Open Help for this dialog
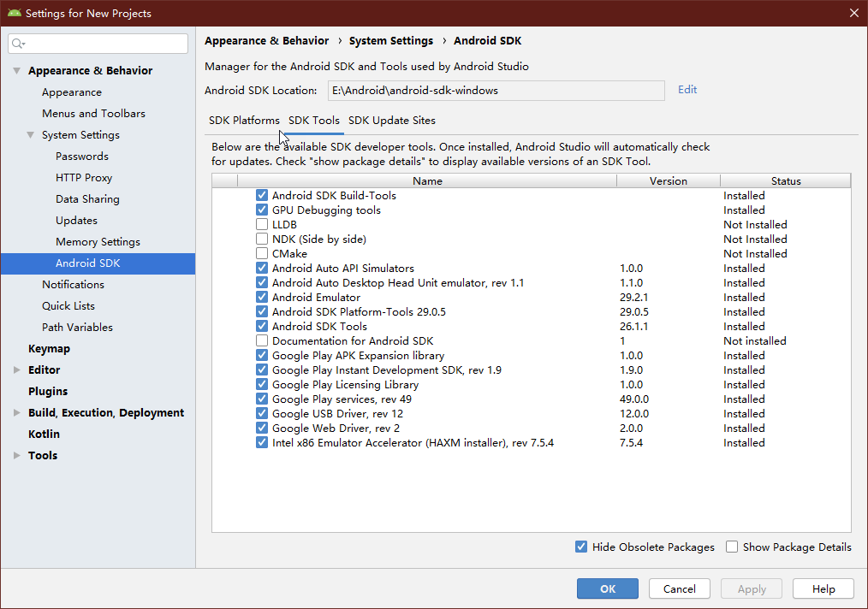Image resolution: width=868 pixels, height=609 pixels. [x=823, y=588]
